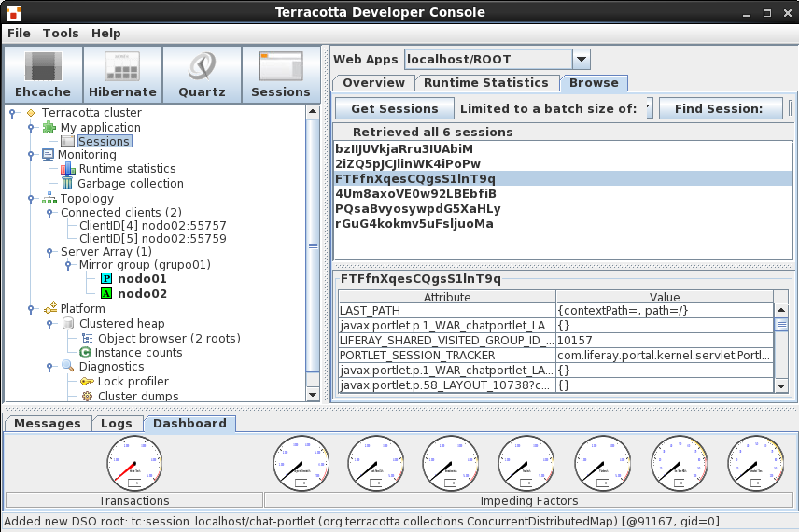Image resolution: width=799 pixels, height=532 pixels.
Task: Click the Get Sessions button
Action: click(x=395, y=108)
